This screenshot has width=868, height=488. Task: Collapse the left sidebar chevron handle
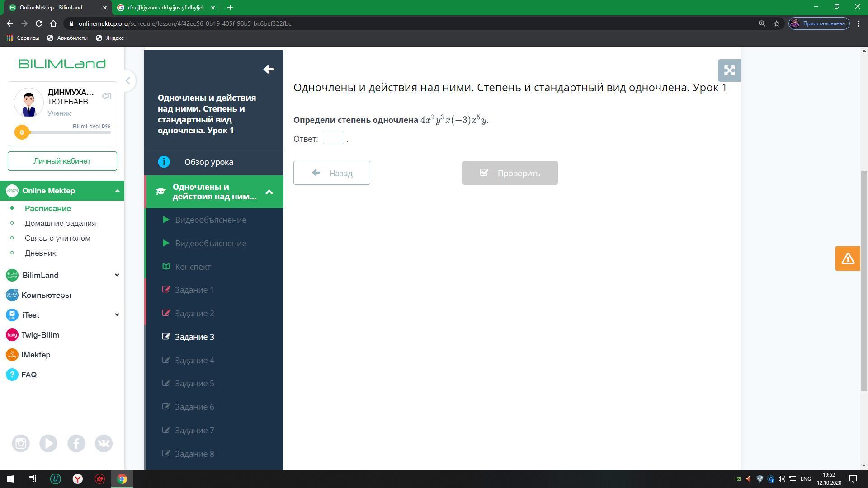[x=128, y=81]
